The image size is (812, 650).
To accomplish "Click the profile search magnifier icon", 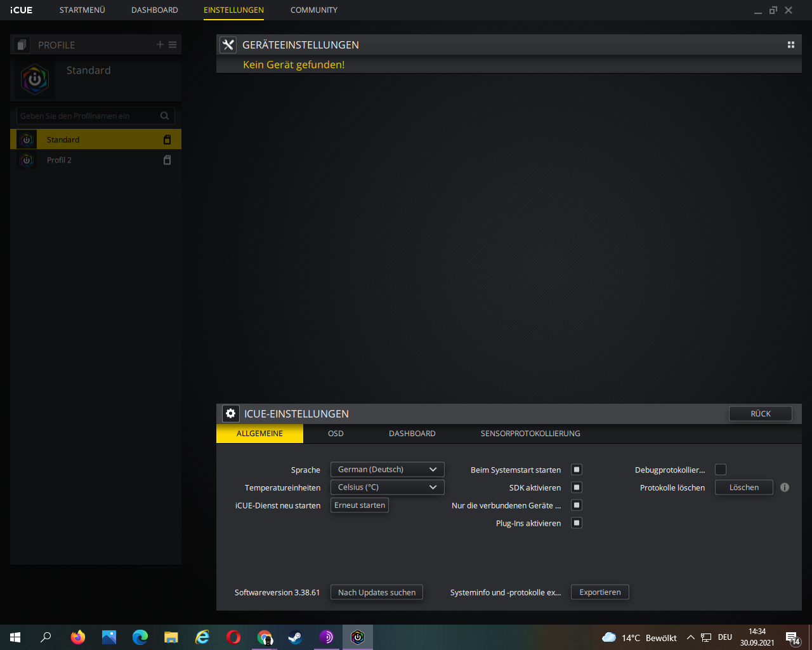I will coord(165,116).
